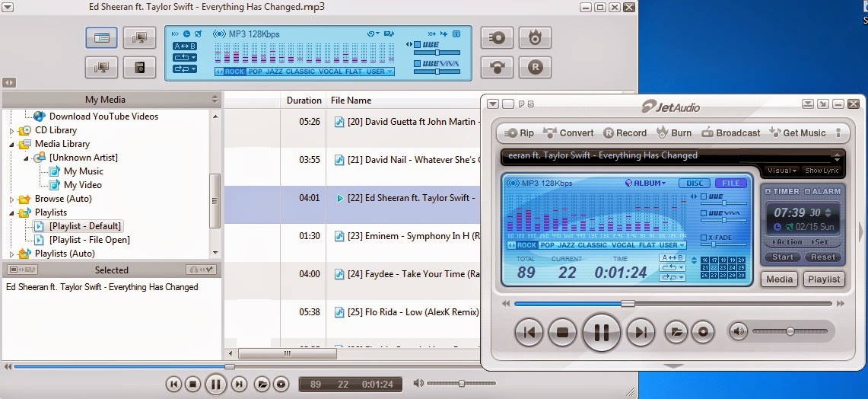
Task: Collapse the Playlists tree node
Action: tap(11, 212)
